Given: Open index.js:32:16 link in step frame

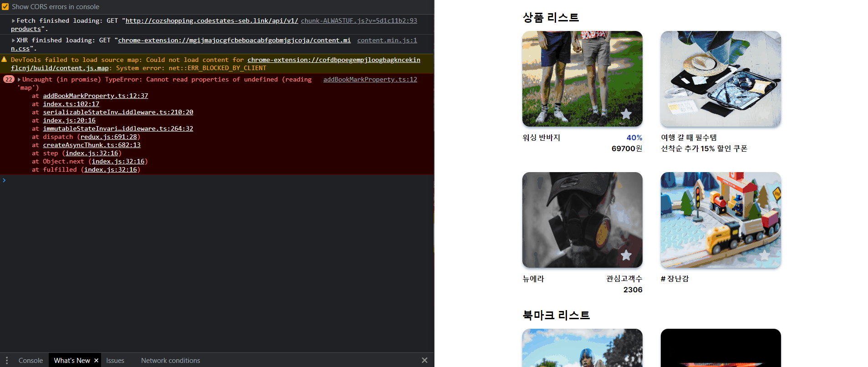Looking at the screenshot, I should click(92, 153).
